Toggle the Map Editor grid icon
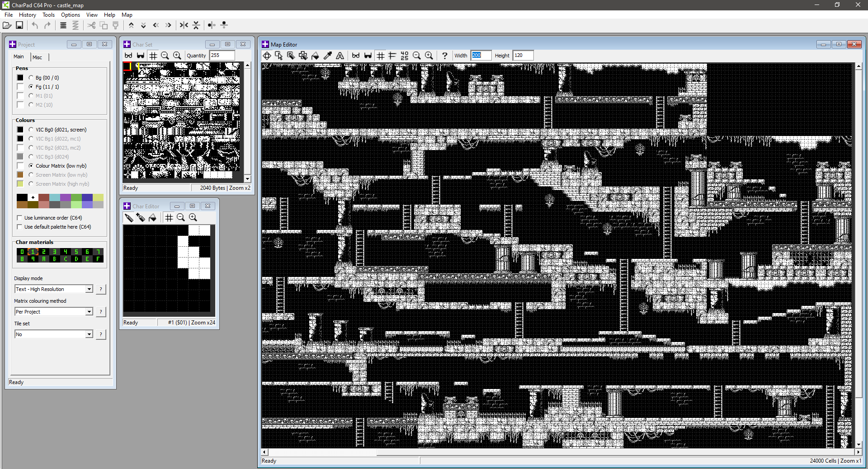This screenshot has height=469, width=868. [381, 56]
